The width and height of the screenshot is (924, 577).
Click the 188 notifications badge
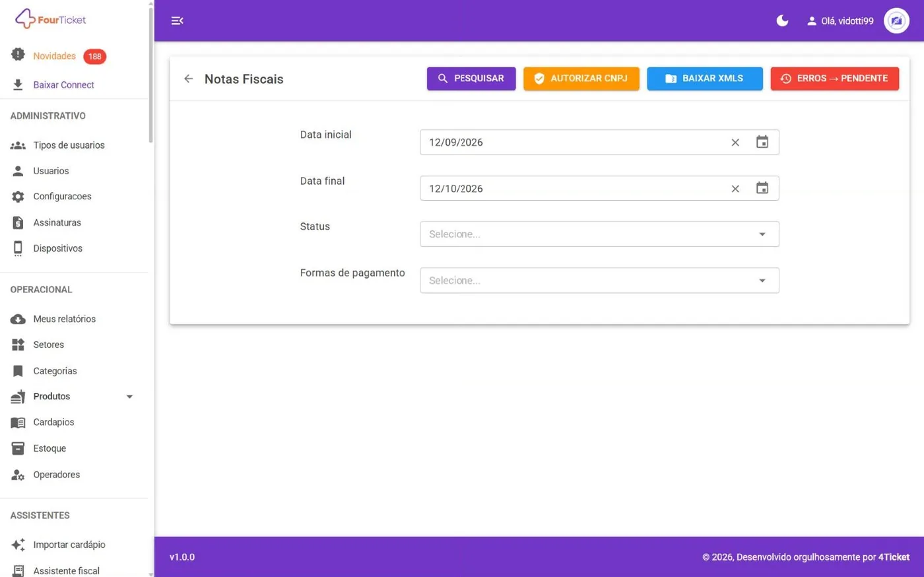point(94,57)
